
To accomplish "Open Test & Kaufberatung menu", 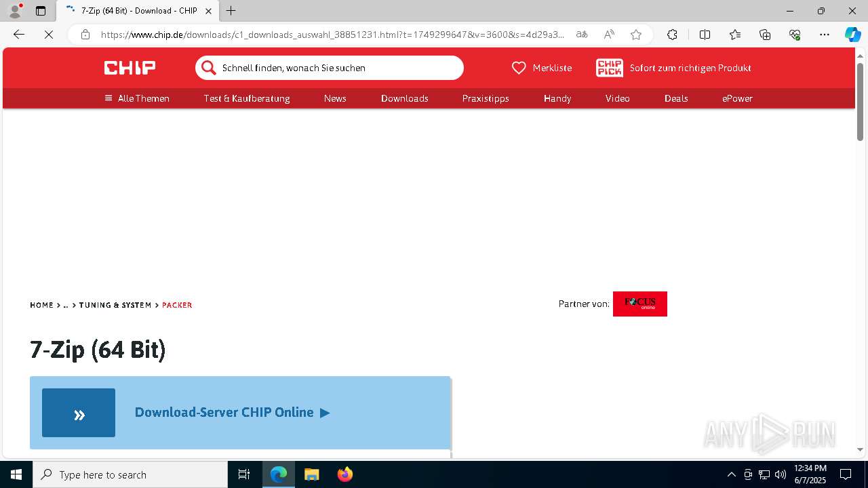I will (x=247, y=98).
